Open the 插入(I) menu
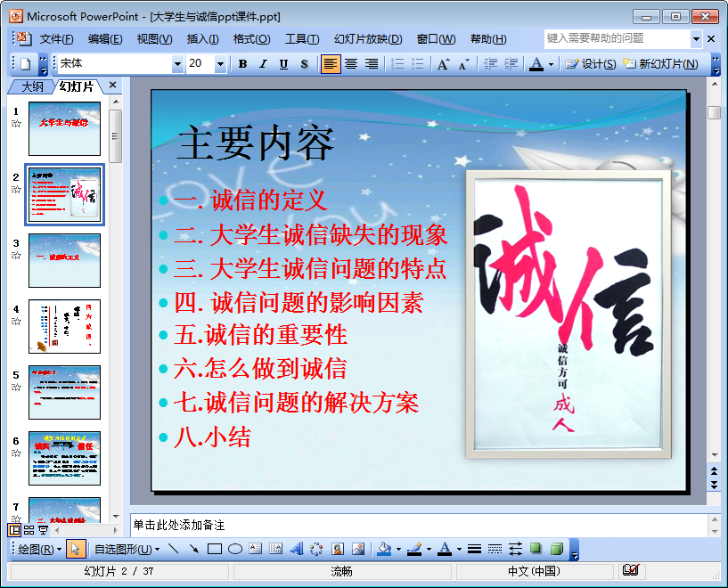728x588 pixels. tap(202, 39)
